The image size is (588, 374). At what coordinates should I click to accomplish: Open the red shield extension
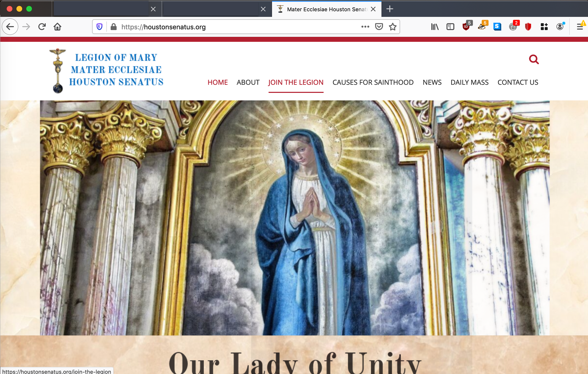coord(528,27)
